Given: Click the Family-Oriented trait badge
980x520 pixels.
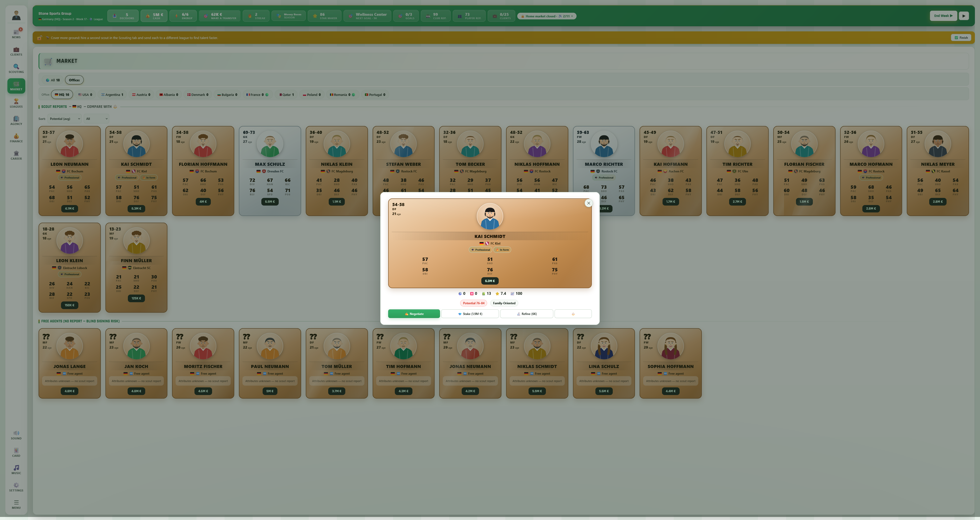Looking at the screenshot, I should tap(504, 303).
